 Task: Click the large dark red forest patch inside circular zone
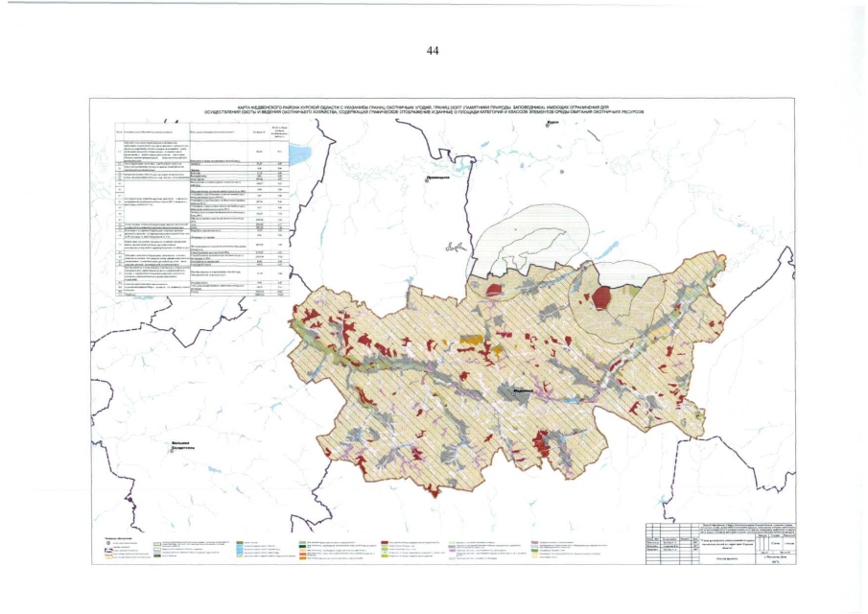602,296
